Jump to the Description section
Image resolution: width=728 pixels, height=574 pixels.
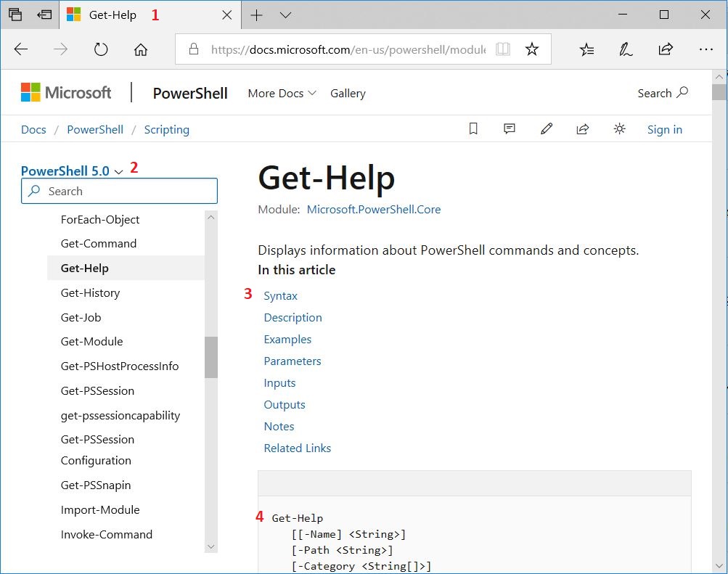293,317
